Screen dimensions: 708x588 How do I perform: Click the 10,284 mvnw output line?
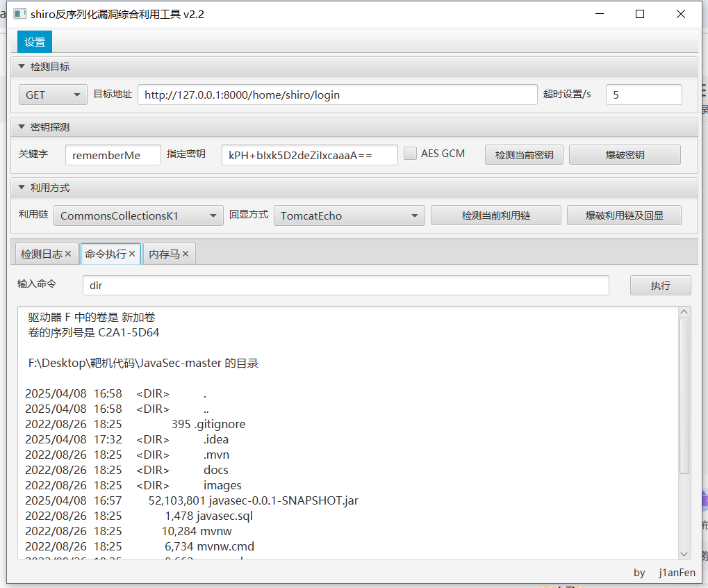tap(129, 531)
